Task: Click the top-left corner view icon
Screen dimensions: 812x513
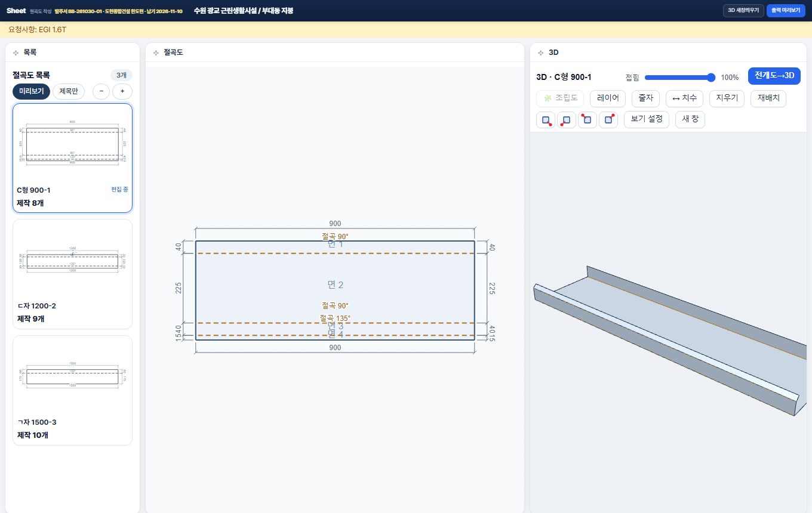Action: [588, 120]
